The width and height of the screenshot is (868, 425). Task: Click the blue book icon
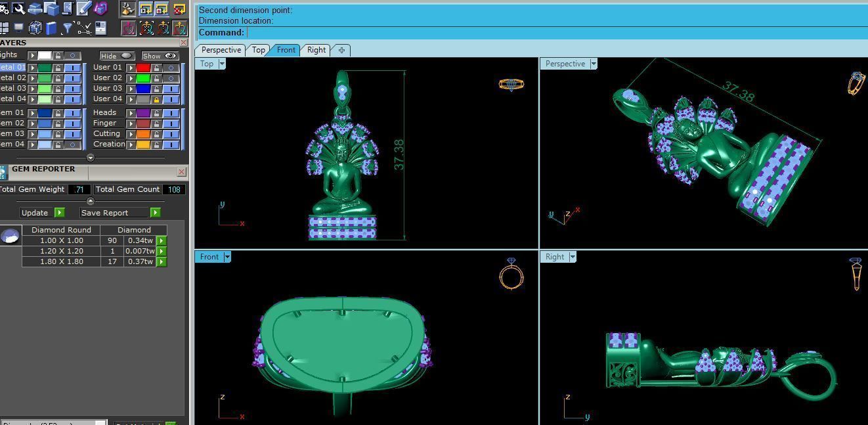click(x=51, y=28)
